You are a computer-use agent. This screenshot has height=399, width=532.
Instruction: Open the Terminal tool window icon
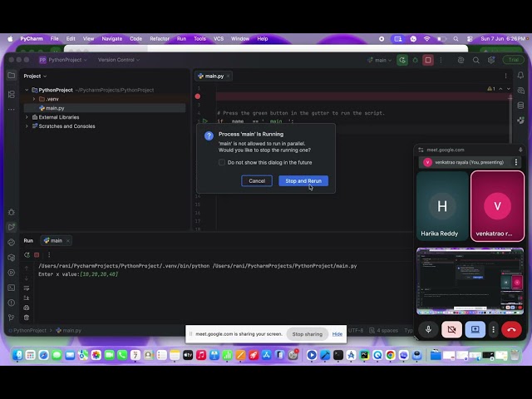pos(11,288)
